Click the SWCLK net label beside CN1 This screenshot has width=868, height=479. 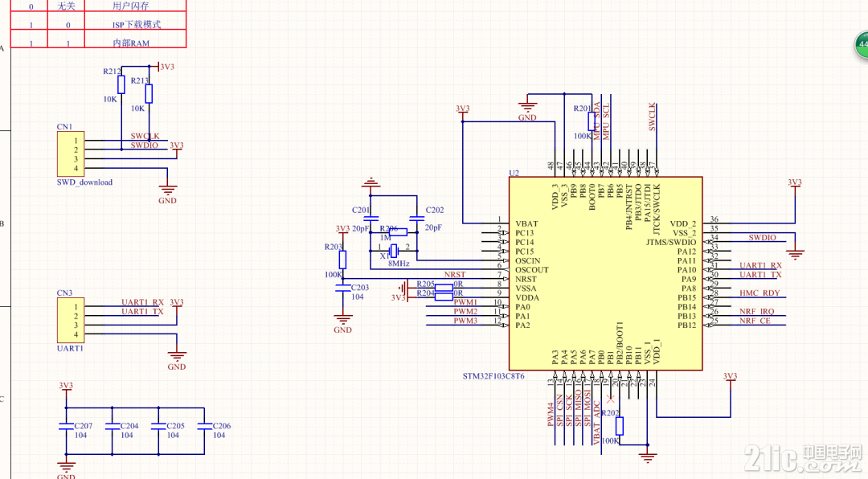tap(145, 136)
